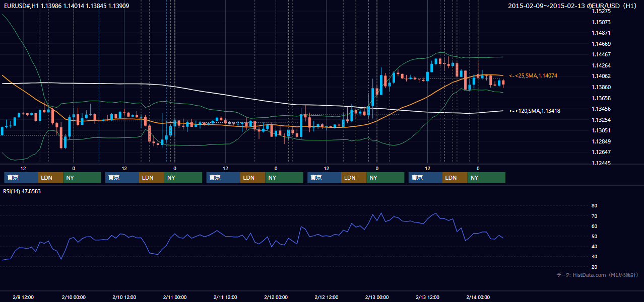Click the RSI scale value 20
Viewport: 644px width, 302px height.
(594, 267)
